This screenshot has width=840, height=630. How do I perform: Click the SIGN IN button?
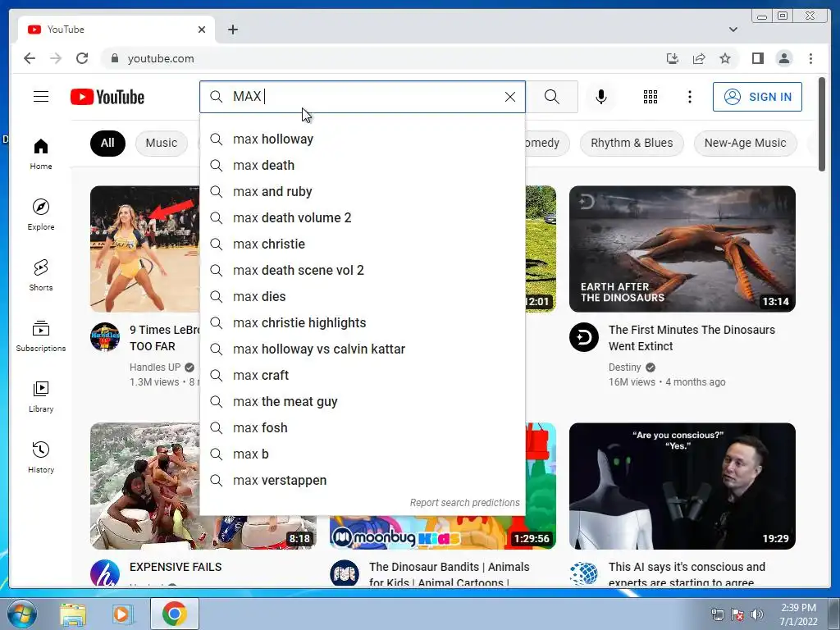point(757,97)
